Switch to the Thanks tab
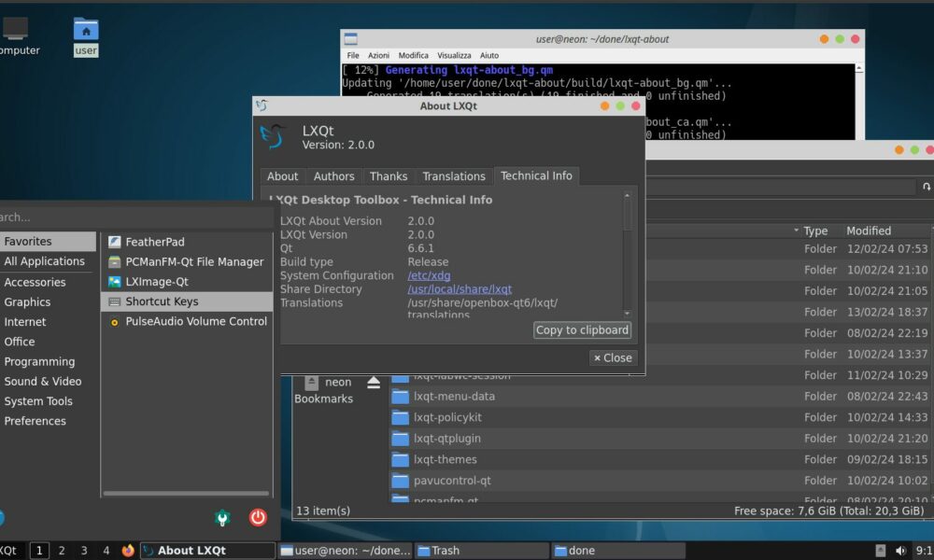This screenshot has width=934, height=560. click(389, 176)
